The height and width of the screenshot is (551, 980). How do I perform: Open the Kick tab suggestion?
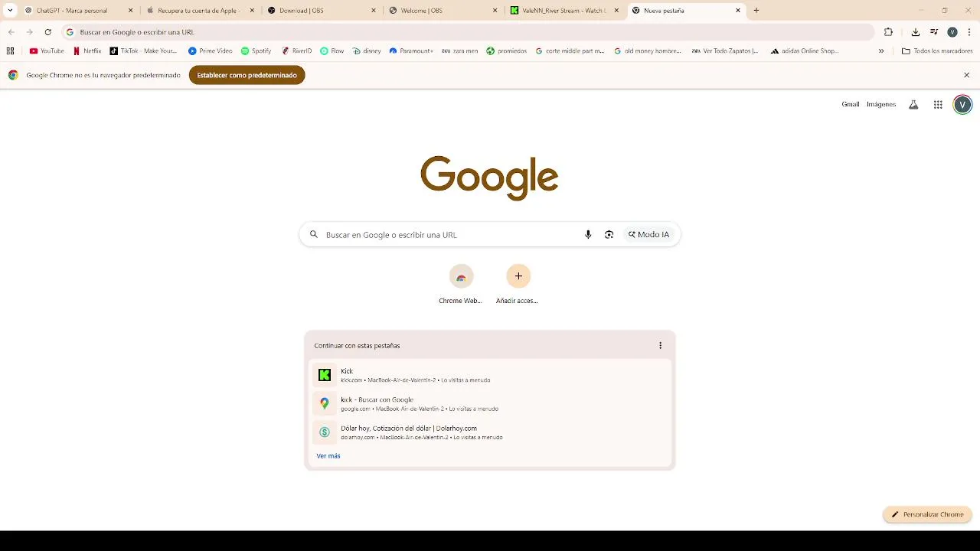coord(490,375)
